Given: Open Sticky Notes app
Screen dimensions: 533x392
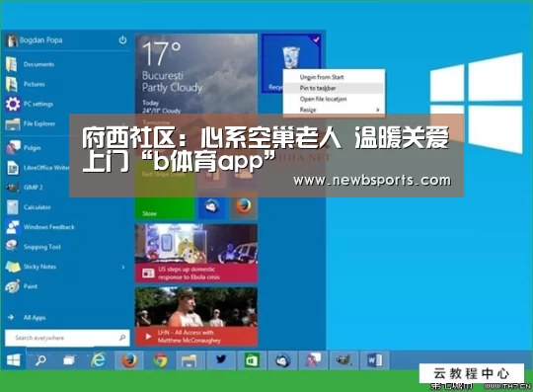Looking at the screenshot, I should coord(31,267).
